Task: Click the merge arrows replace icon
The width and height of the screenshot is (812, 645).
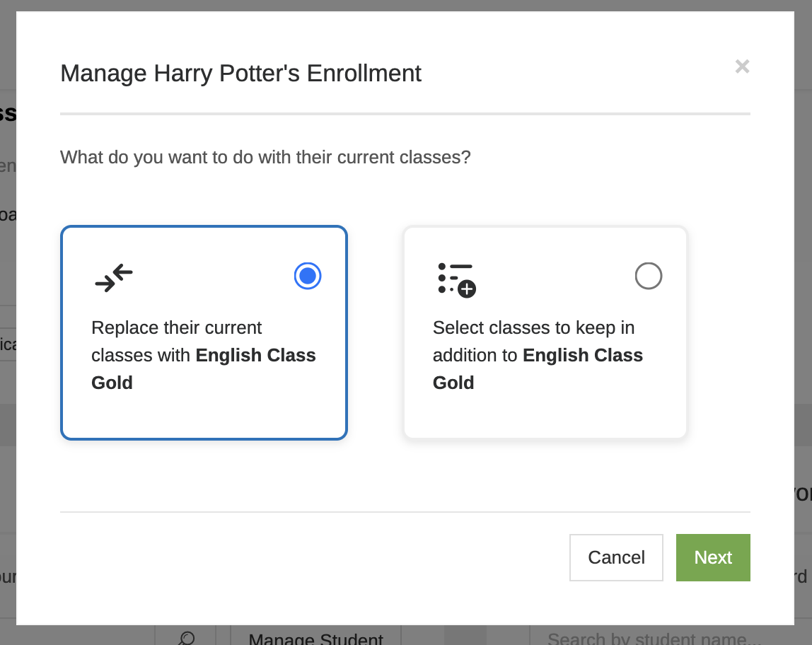Action: pyautogui.click(x=114, y=278)
